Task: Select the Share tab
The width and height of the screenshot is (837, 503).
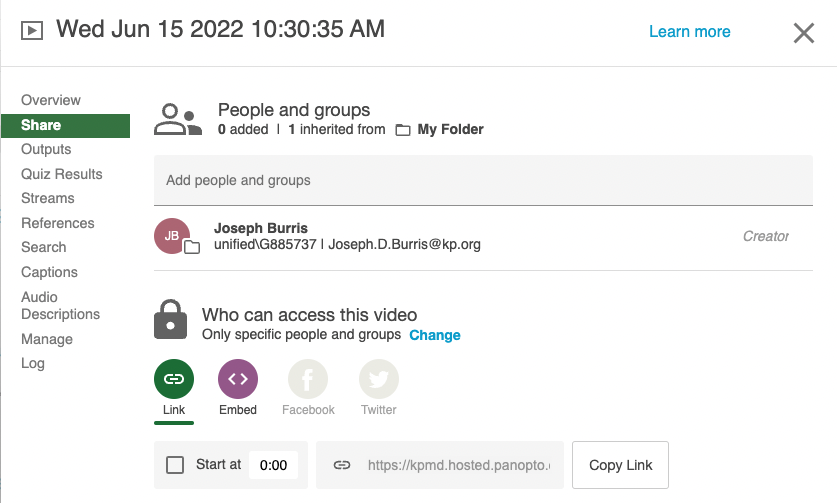Action: (66, 125)
